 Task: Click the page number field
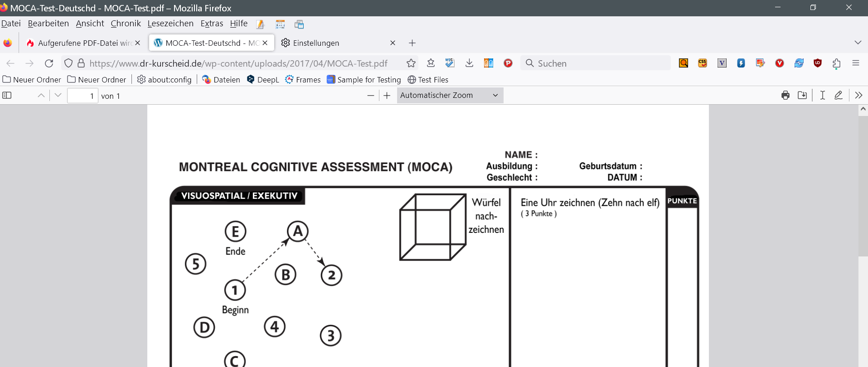(x=82, y=96)
